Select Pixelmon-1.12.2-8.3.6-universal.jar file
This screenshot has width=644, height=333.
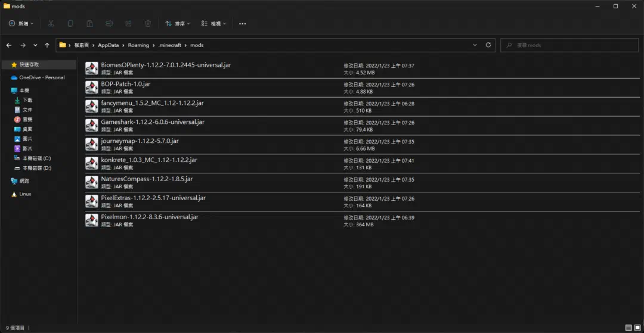(363, 220)
